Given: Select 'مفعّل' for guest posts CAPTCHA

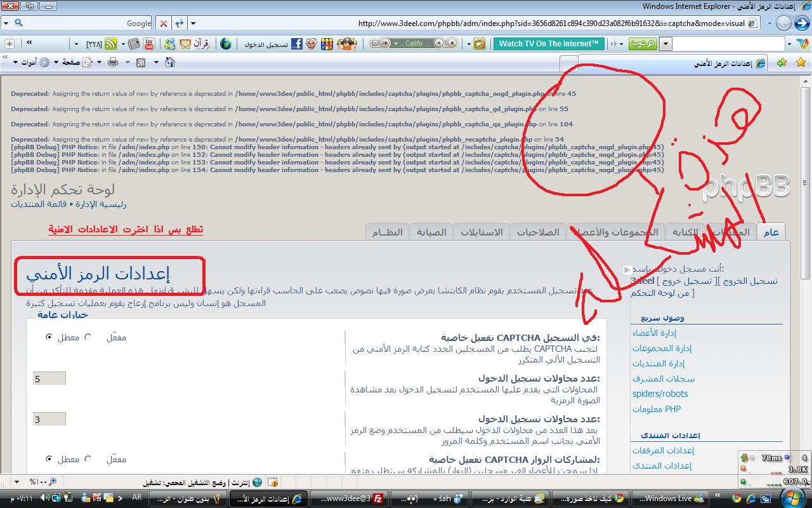Looking at the screenshot, I should [x=88, y=459].
